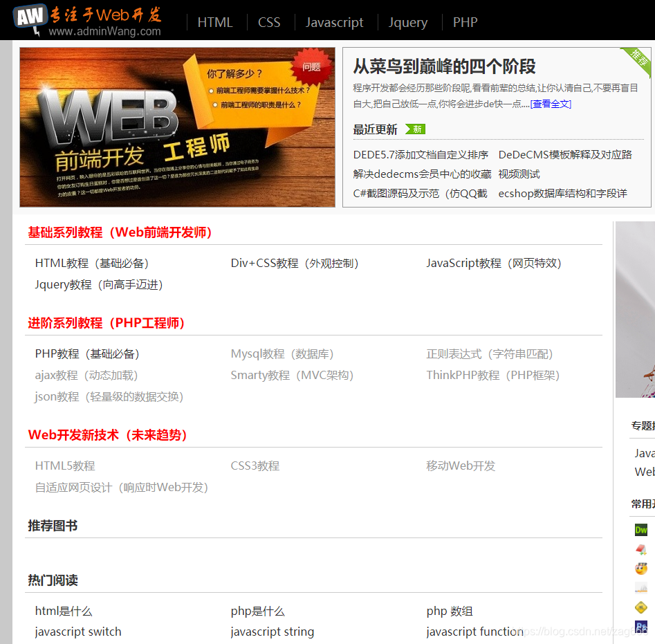Image resolution: width=655 pixels, height=644 pixels.
Task: Open popular read php 数组
Action: 450,611
